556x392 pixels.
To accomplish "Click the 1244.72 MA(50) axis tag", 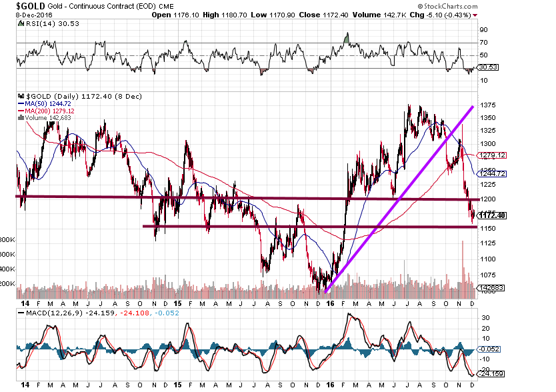I will point(492,173).
